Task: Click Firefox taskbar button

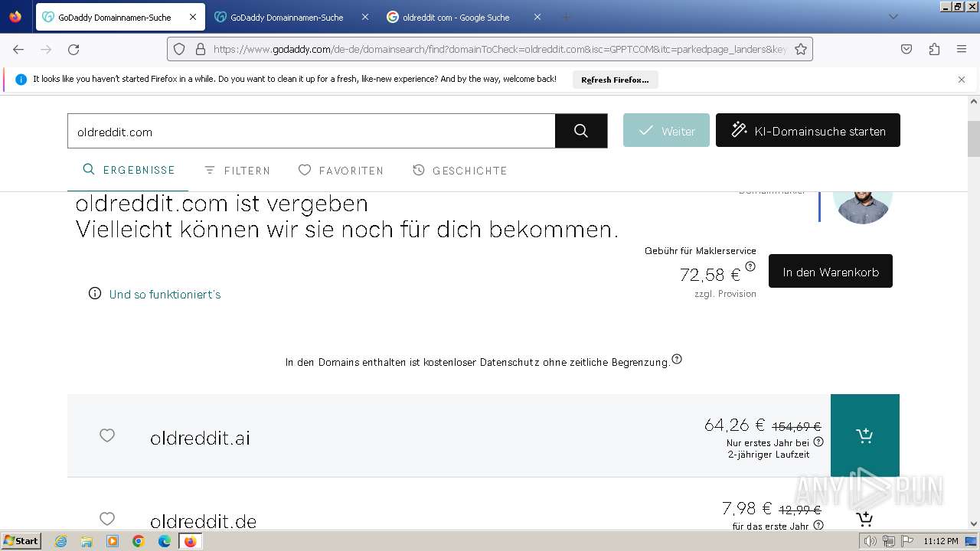Action: (x=190, y=541)
